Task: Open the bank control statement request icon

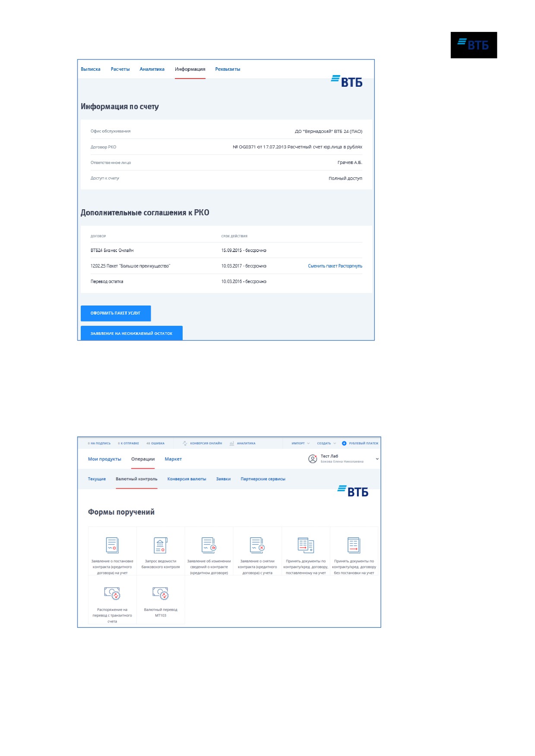Action: tap(161, 545)
